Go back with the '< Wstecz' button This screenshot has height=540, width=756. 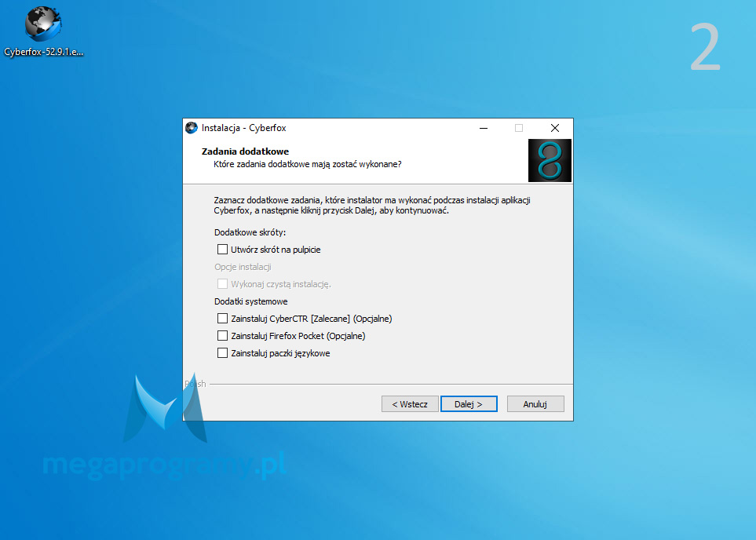(x=410, y=404)
